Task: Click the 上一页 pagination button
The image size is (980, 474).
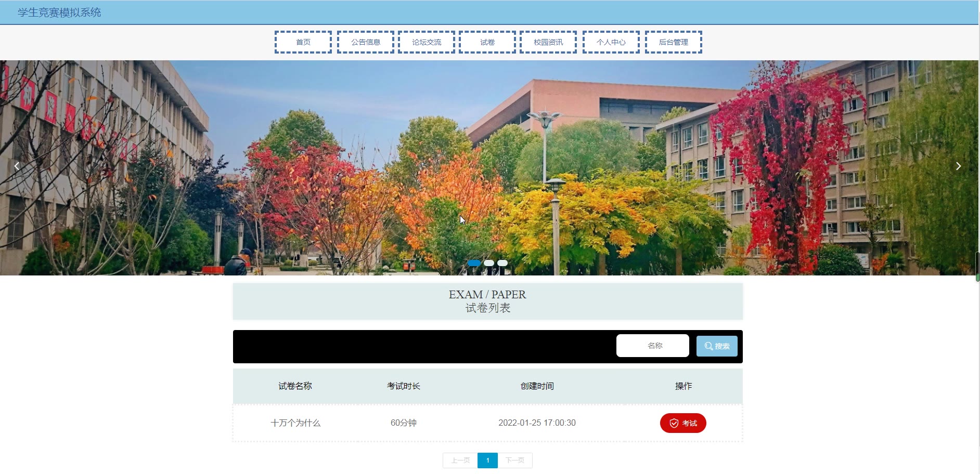Action: pos(460,460)
